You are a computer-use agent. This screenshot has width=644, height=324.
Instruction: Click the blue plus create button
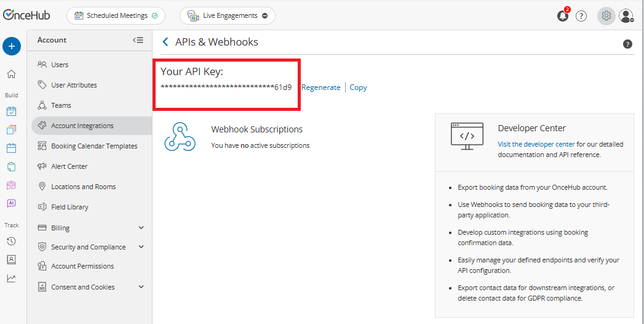(12, 46)
